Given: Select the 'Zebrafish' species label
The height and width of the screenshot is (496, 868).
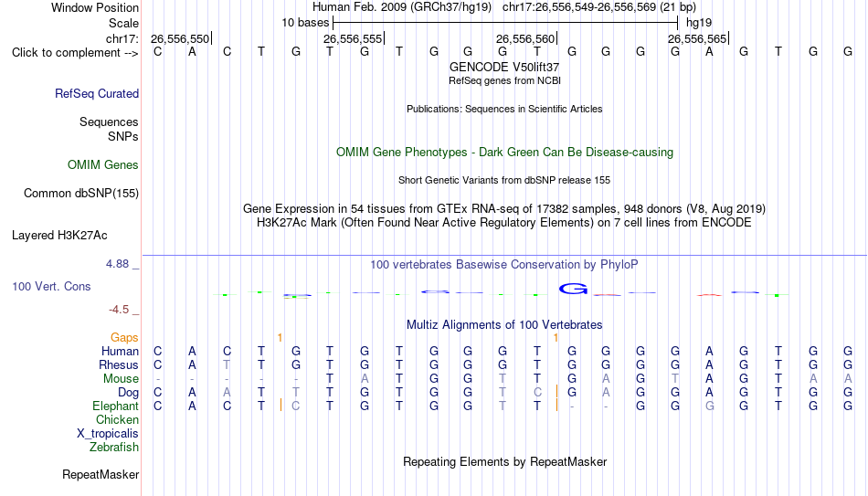Looking at the screenshot, I should tap(114, 447).
